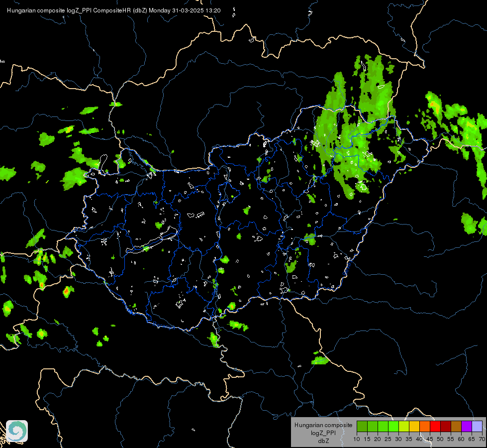This screenshot has width=487, height=448.
Task: Click the 40-45 dBZ orange swatch
Action: [425, 426]
